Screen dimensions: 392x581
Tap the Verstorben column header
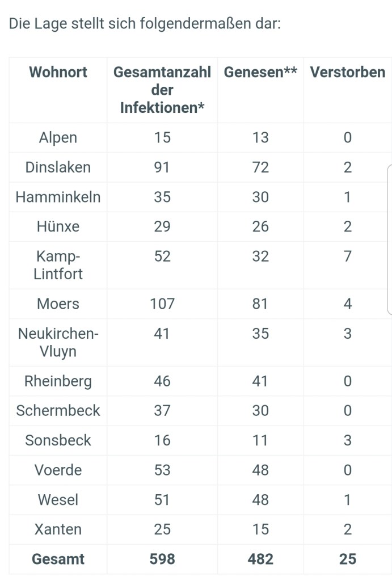347,73
